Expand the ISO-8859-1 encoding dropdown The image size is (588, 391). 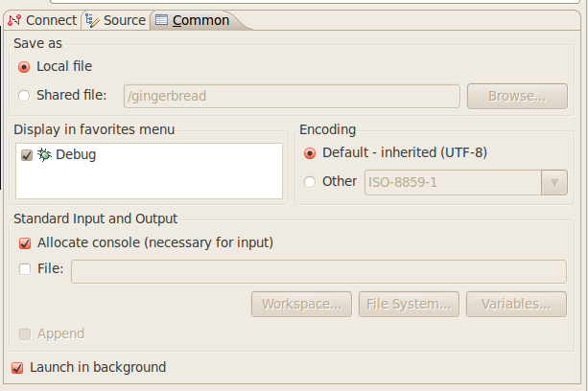point(553,182)
